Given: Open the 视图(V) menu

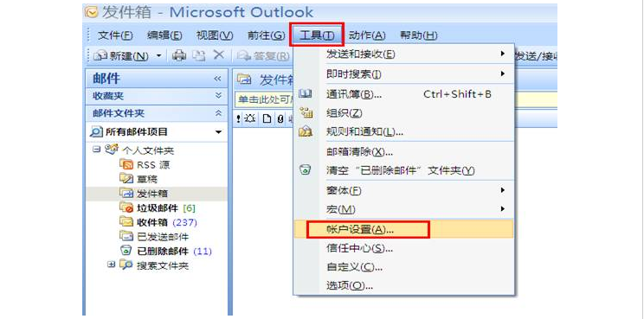Looking at the screenshot, I should (x=215, y=35).
